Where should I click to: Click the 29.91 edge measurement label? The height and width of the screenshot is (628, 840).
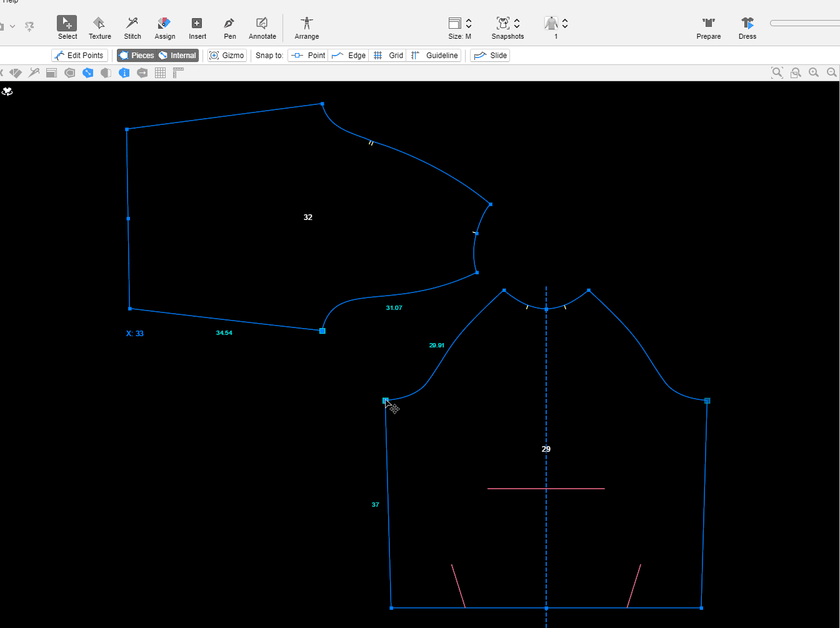point(437,346)
